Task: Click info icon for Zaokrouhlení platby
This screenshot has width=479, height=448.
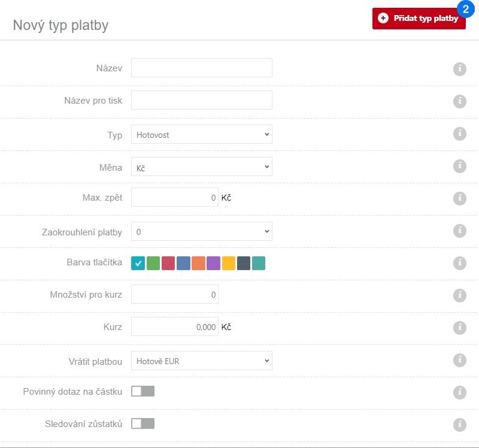Action: click(x=459, y=231)
